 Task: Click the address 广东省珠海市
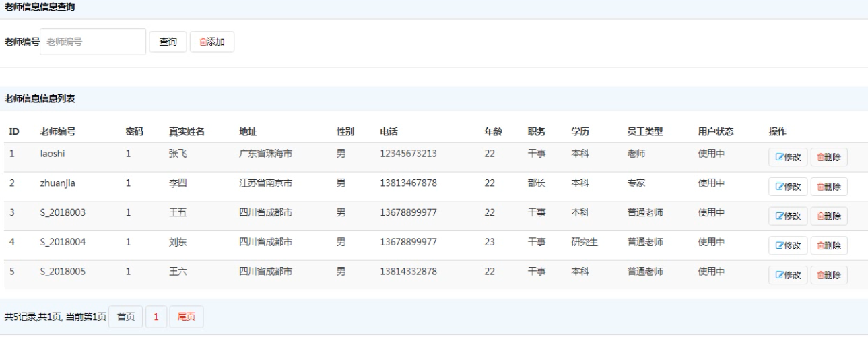coord(266,153)
